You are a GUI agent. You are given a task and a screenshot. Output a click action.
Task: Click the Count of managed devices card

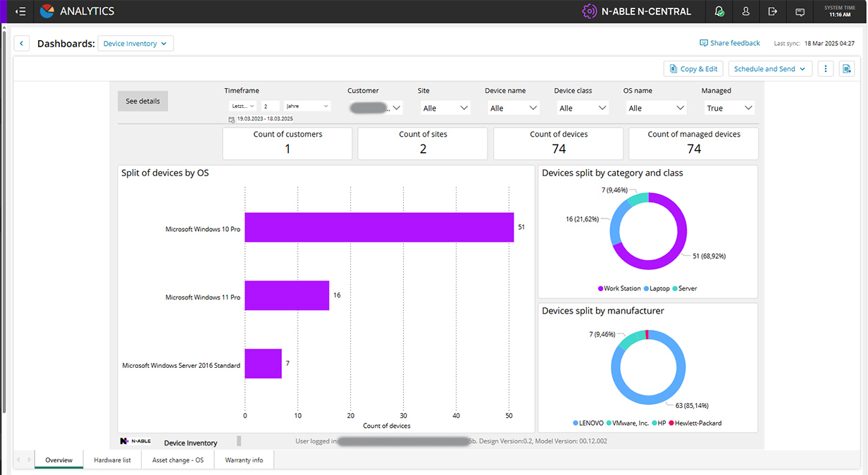click(x=694, y=143)
